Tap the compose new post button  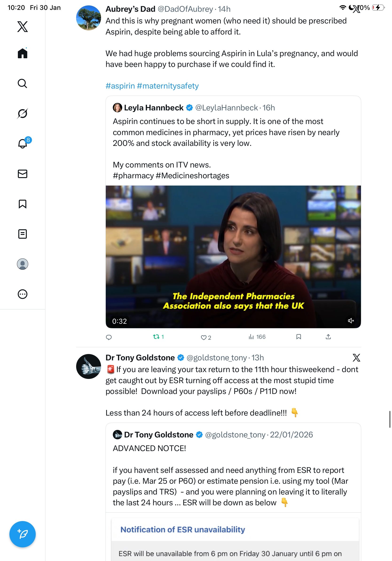tap(23, 534)
